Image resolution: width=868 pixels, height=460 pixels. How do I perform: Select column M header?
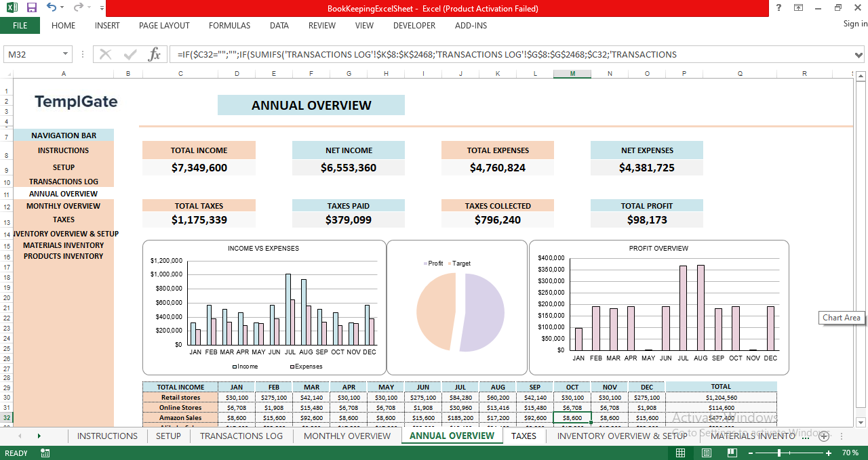click(572, 73)
